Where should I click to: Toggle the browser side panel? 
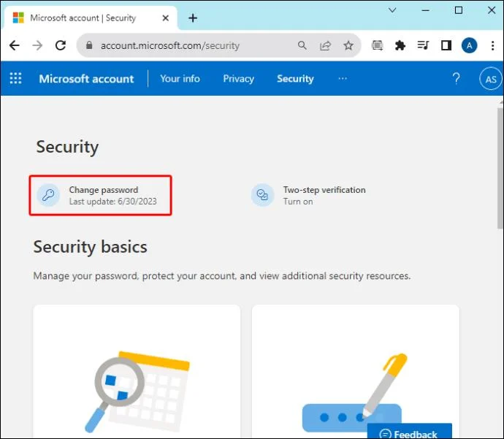[446, 45]
